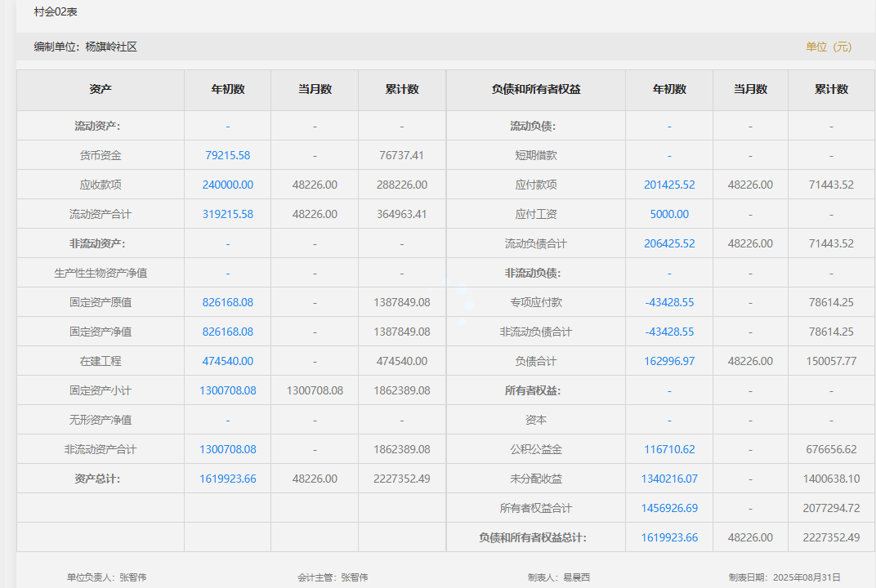876x588 pixels.
Task: Open 公积公益金 opening value 116710.62
Action: (x=669, y=449)
